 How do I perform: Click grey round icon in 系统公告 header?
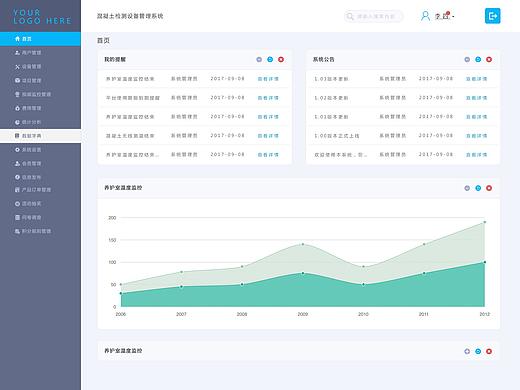pos(467,59)
